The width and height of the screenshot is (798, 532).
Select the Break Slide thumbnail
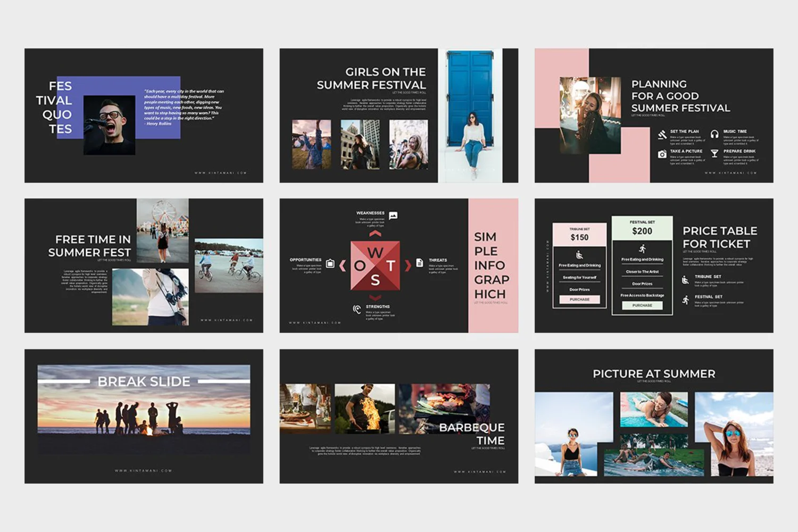point(144,416)
